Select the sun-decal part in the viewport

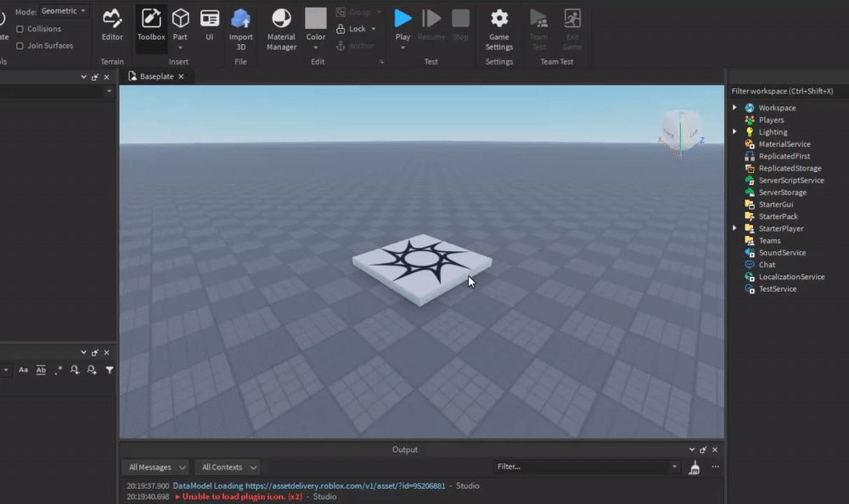pos(422,269)
